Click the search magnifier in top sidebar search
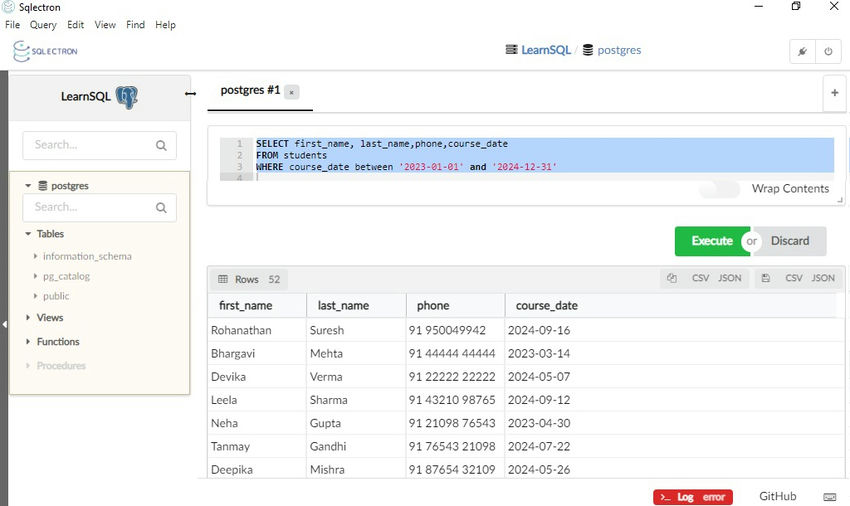The image size is (850, 506). [x=161, y=145]
